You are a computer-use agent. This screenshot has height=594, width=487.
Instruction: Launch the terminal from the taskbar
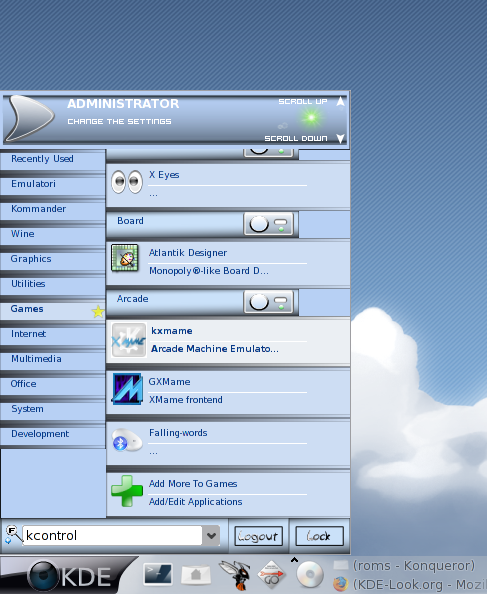click(x=158, y=574)
